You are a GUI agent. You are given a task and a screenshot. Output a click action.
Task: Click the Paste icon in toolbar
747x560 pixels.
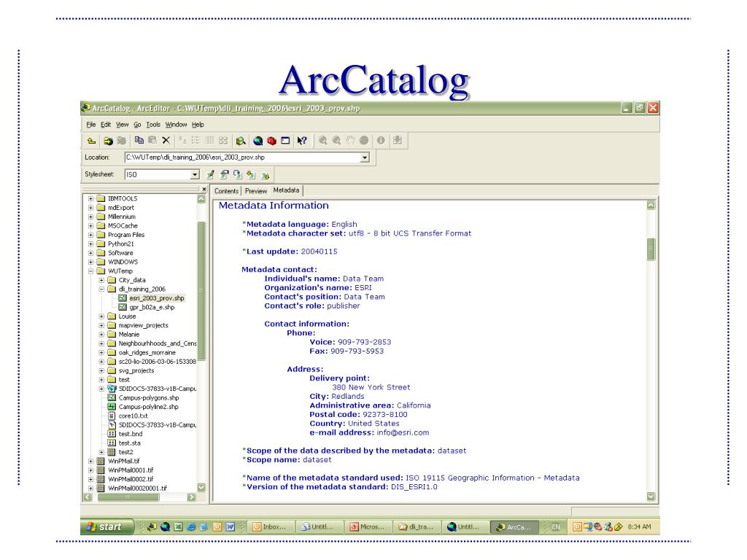[x=152, y=140]
